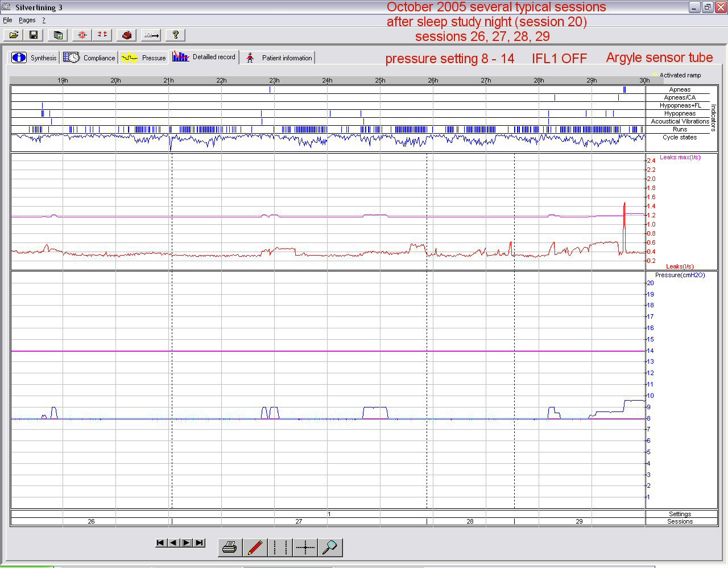This screenshot has height=568, width=728.
Task: Jump to the first record page
Action: point(160,543)
